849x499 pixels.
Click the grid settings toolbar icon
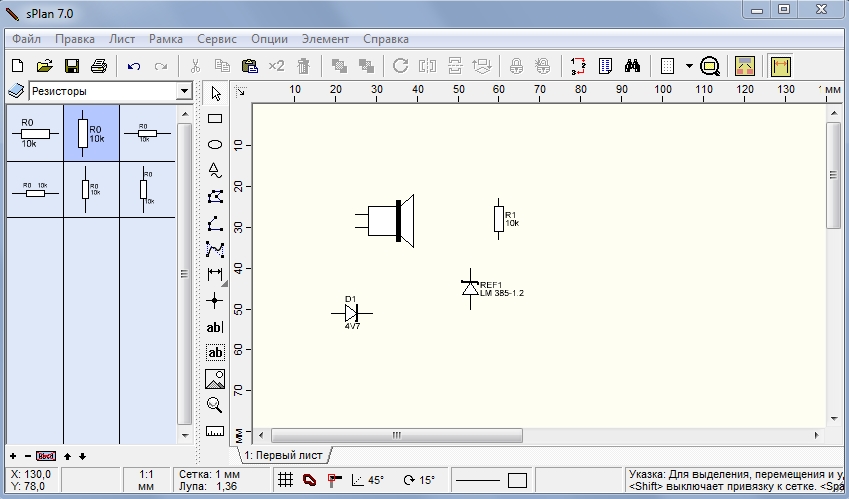tap(668, 66)
